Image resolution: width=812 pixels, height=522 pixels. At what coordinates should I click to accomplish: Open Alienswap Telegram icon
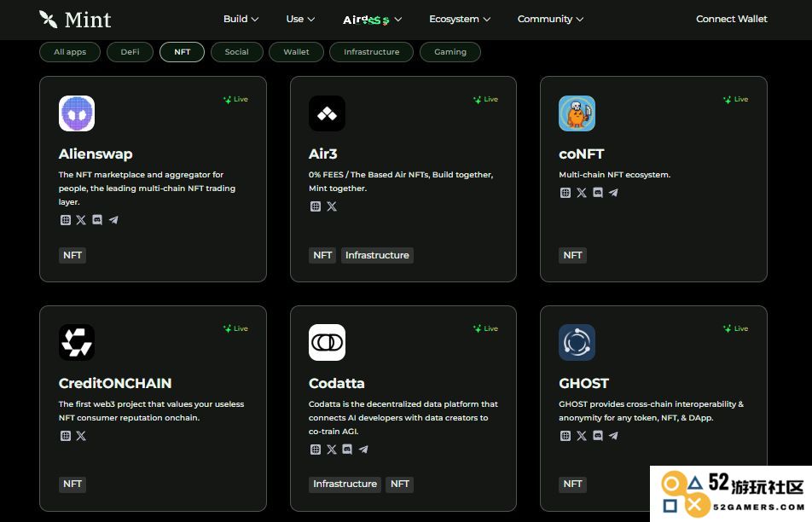113,220
